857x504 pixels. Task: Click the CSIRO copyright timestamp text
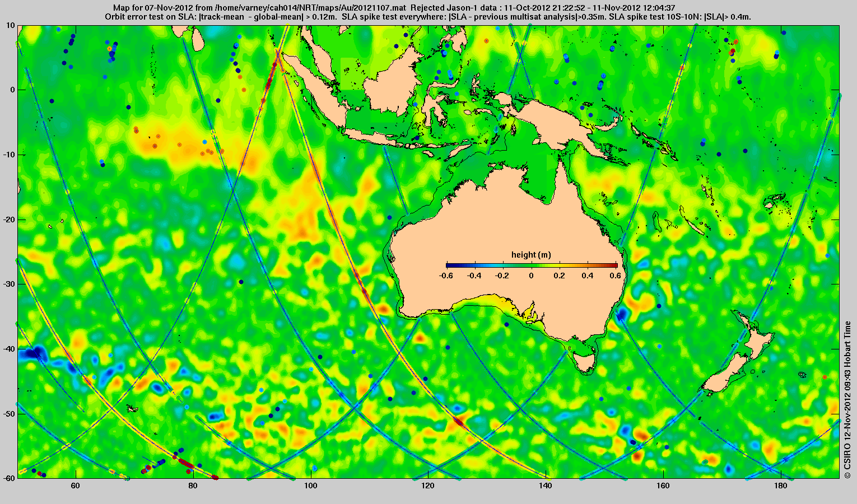[847, 400]
